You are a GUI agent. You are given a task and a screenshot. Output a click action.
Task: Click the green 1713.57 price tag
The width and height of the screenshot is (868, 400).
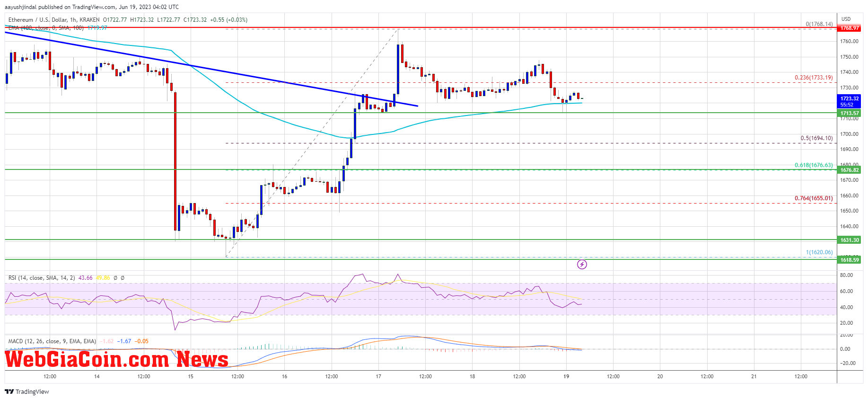[x=850, y=113]
